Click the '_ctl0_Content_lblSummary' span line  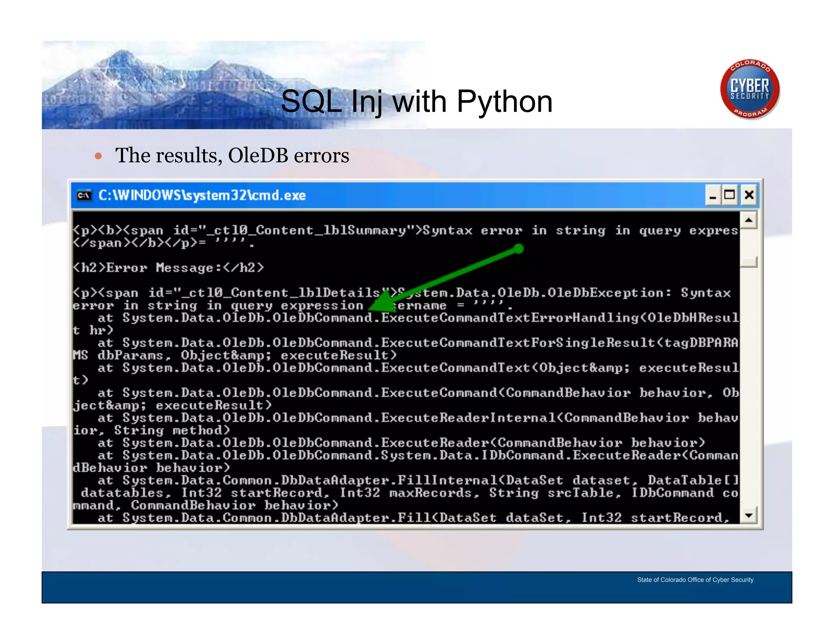pyautogui.click(x=406, y=230)
